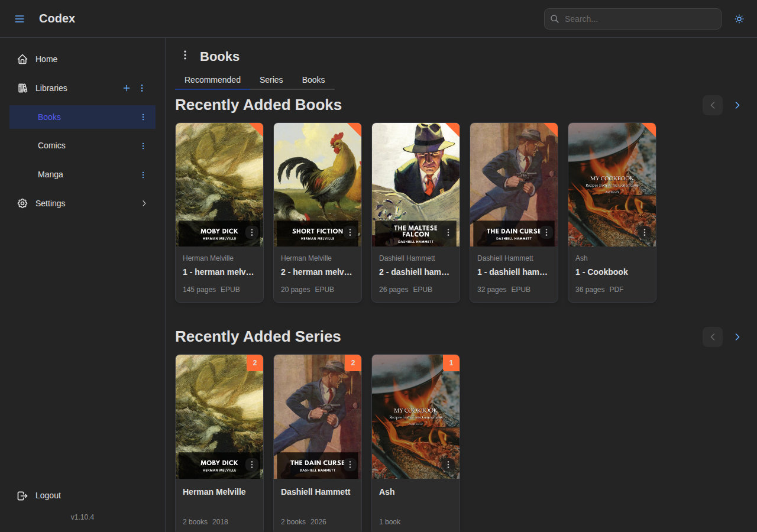
Task: Open the Maltese Falcon card options menu
Action: click(x=448, y=232)
